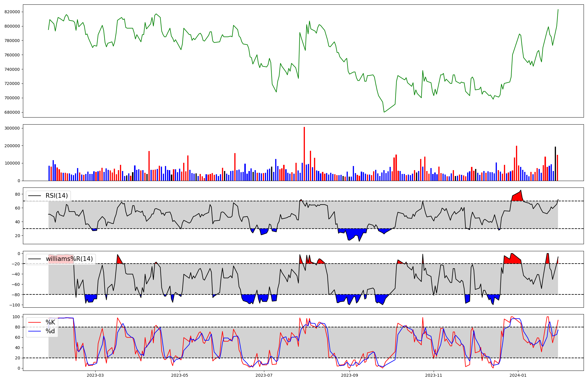Click the 2023-05 date tick label
The image size is (588, 382).
pos(180,375)
